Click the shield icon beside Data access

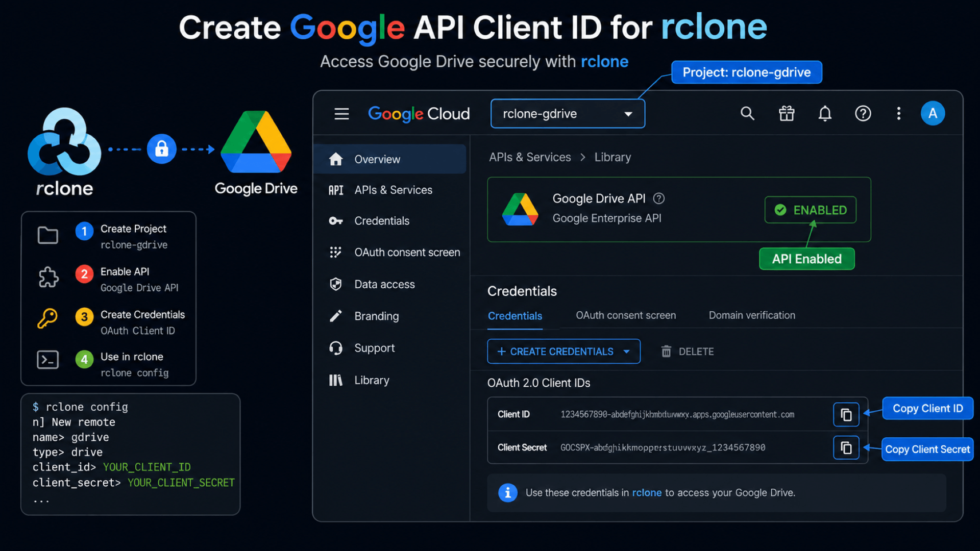tap(335, 284)
